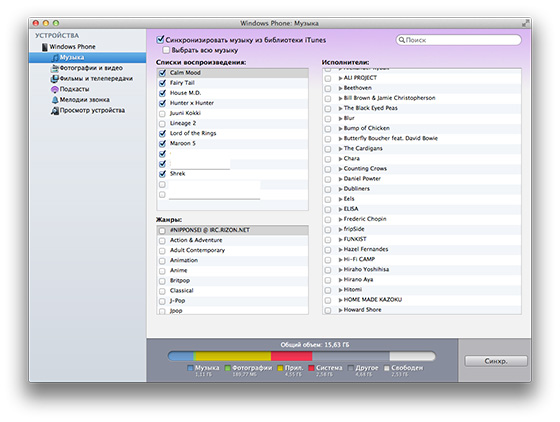The width and height of the screenshot is (560, 422).
Task: Uncheck the Calm Mood playlist
Action: click(162, 73)
